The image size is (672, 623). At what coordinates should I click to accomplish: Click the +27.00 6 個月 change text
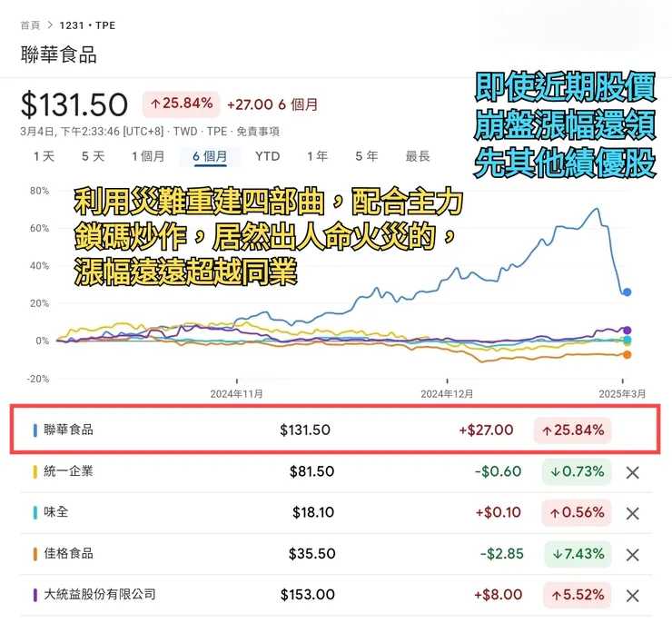click(272, 104)
